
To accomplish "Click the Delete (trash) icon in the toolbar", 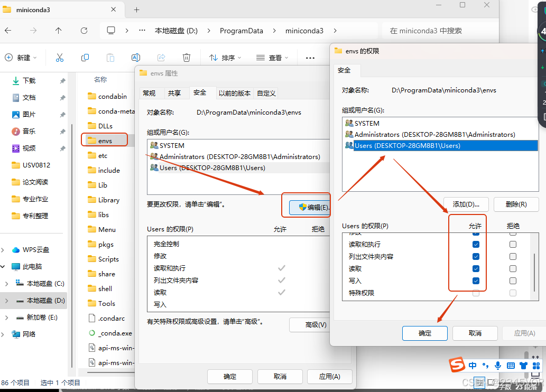I will (x=186, y=57).
